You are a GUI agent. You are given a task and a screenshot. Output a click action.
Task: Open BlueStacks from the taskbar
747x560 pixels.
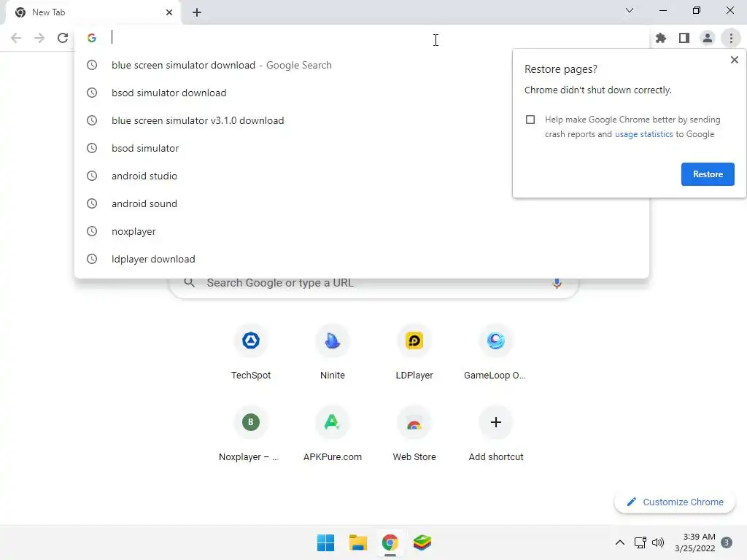point(422,542)
